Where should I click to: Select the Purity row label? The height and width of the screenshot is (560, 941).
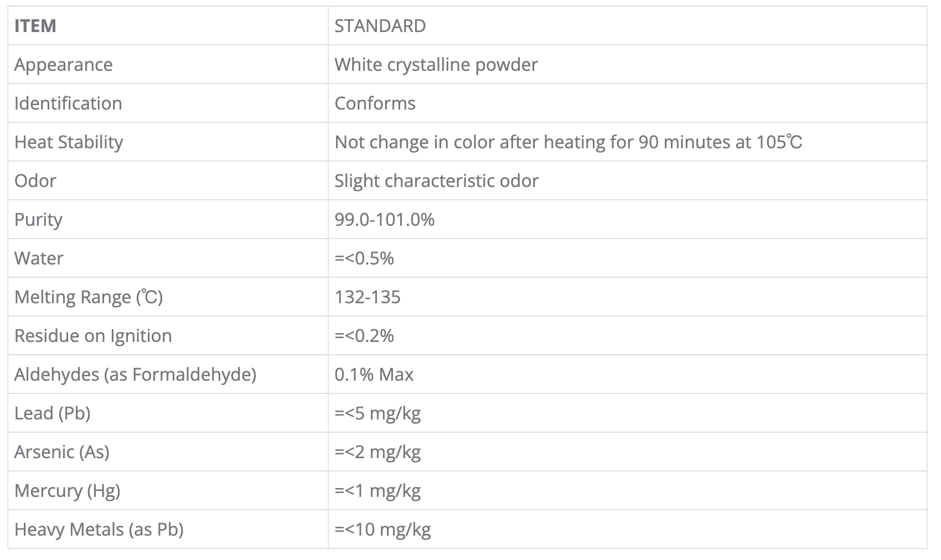tap(38, 220)
